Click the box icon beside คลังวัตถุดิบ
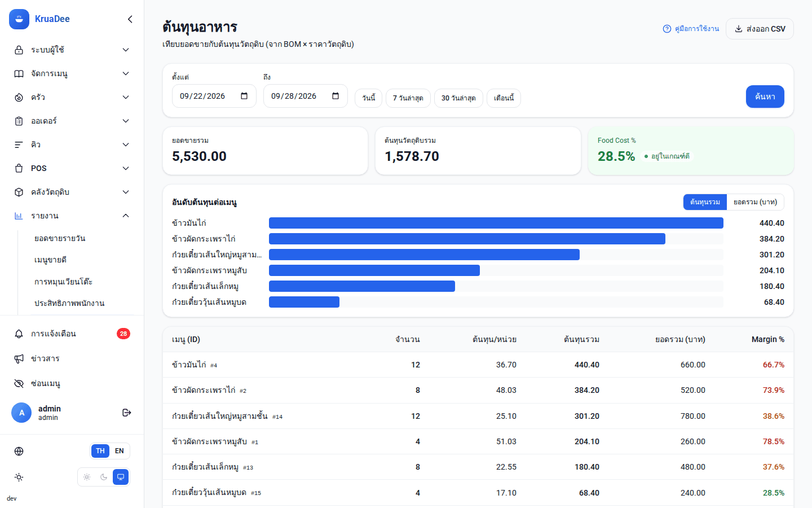 coord(19,192)
